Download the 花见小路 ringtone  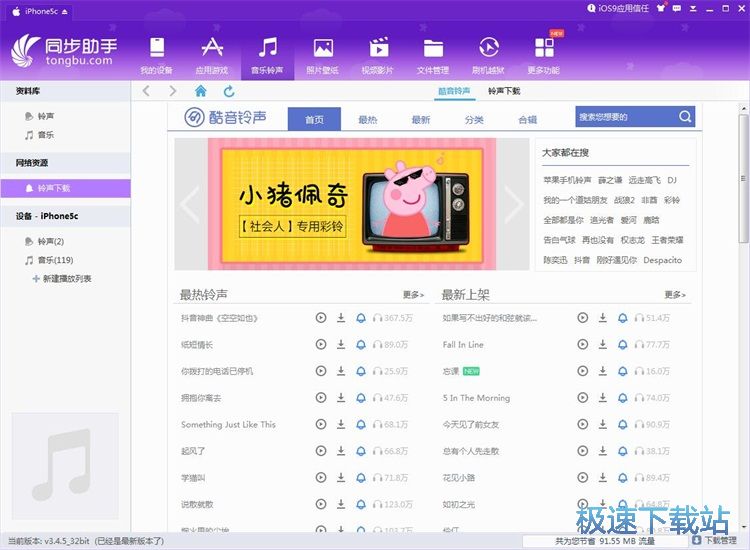(x=603, y=477)
